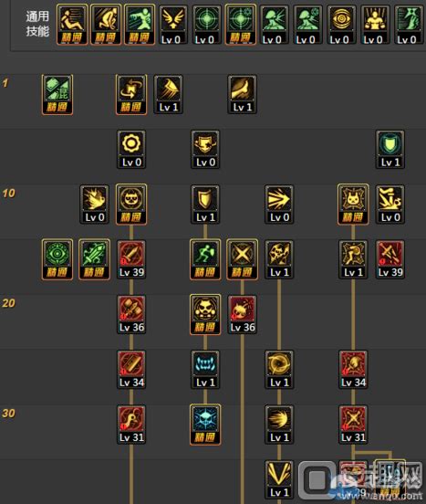Select the crossed X mastery skill icon

(x=242, y=259)
